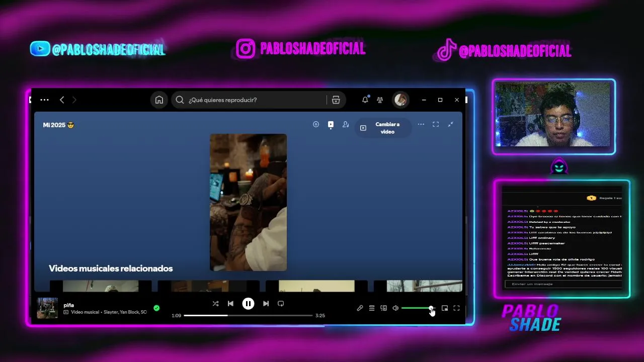Viewport: 644px width, 362px height.
Task: Click the 'Enviar un mensaje' chat field
Action: point(563,284)
